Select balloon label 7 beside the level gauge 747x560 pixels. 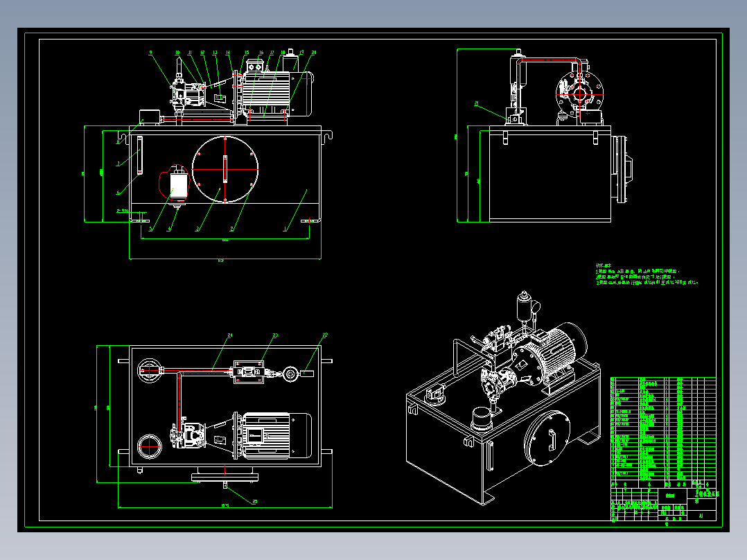[x=118, y=164]
